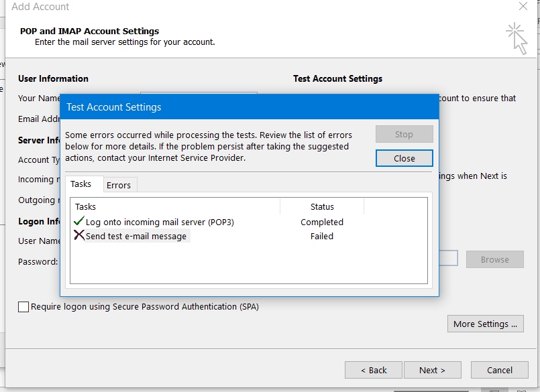Click the Completed status cell
The image size is (540, 392).
click(x=322, y=222)
